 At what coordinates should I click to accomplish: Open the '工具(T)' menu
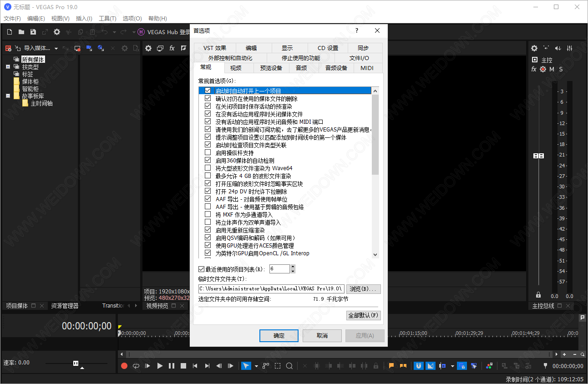(x=107, y=19)
